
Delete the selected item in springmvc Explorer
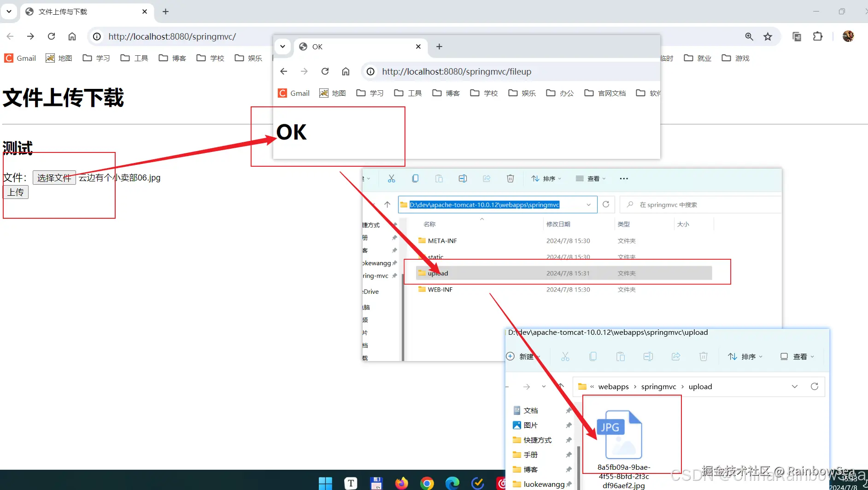point(510,179)
